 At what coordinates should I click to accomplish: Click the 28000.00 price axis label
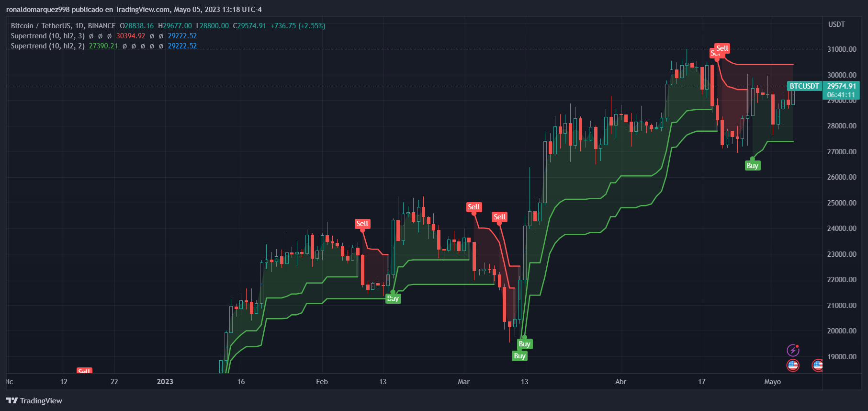[842, 126]
